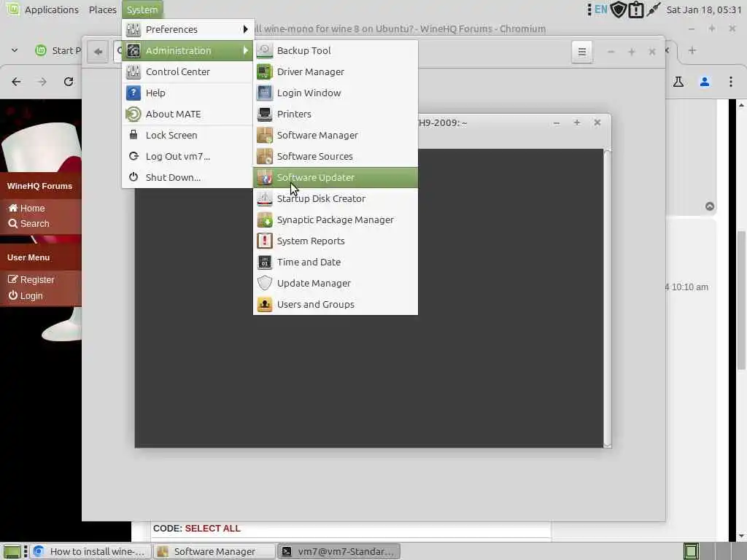
Task: Click the Lock Screen padlock icon
Action: 133,135
